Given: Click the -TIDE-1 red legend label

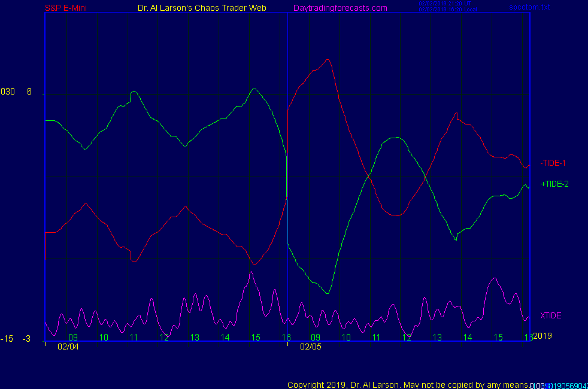Looking at the screenshot, I should pos(553,163).
